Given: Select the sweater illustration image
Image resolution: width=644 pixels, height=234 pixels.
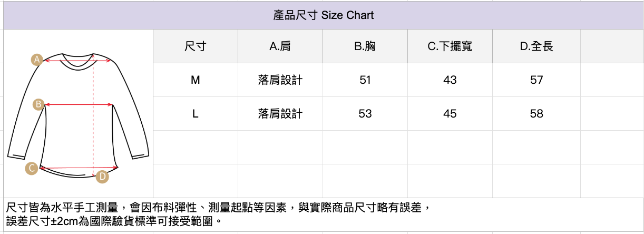Looking at the screenshot, I should (78, 113).
